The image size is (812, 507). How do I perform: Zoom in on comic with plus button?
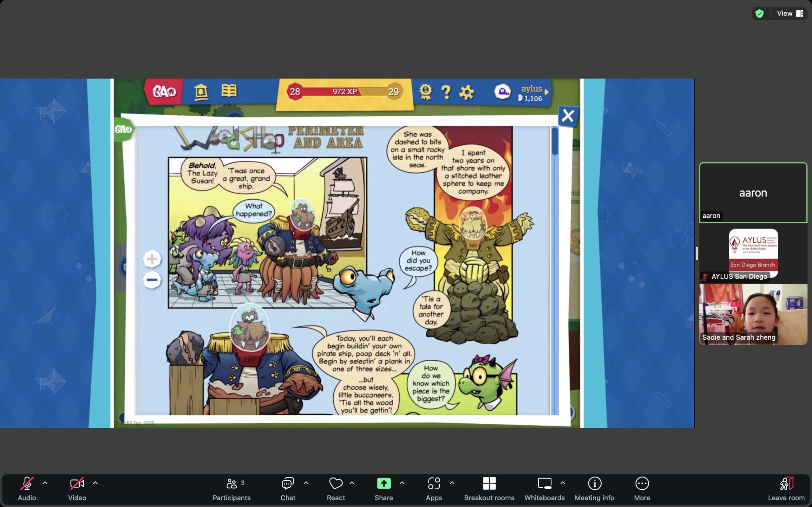click(x=152, y=259)
